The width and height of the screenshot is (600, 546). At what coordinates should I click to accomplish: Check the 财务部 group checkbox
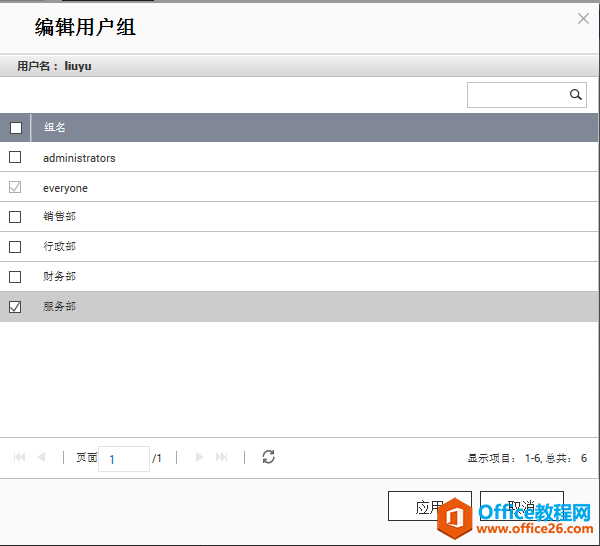pyautogui.click(x=15, y=277)
